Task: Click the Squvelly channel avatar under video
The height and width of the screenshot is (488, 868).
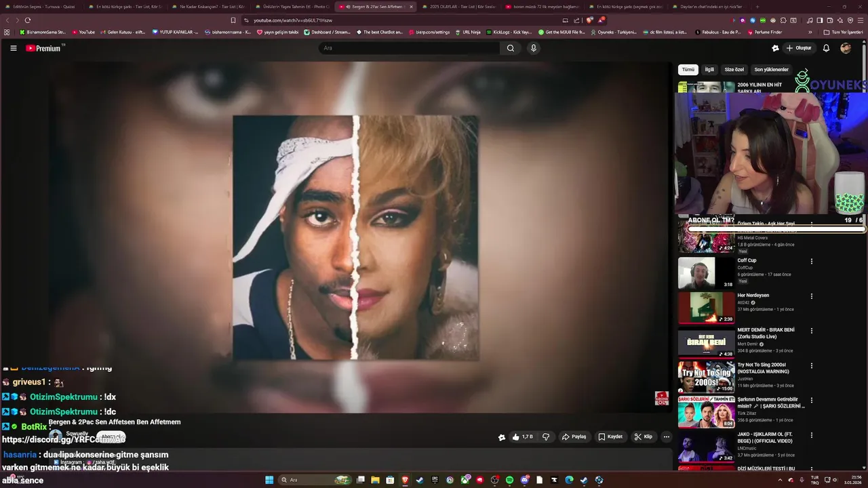Action: click(x=56, y=436)
